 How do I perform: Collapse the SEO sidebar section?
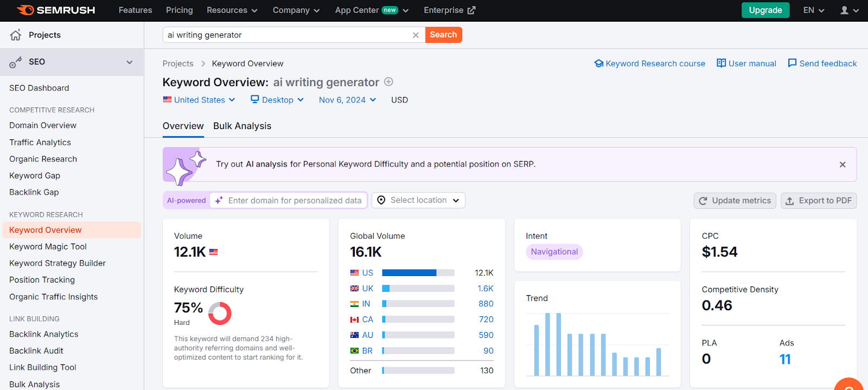click(x=130, y=62)
